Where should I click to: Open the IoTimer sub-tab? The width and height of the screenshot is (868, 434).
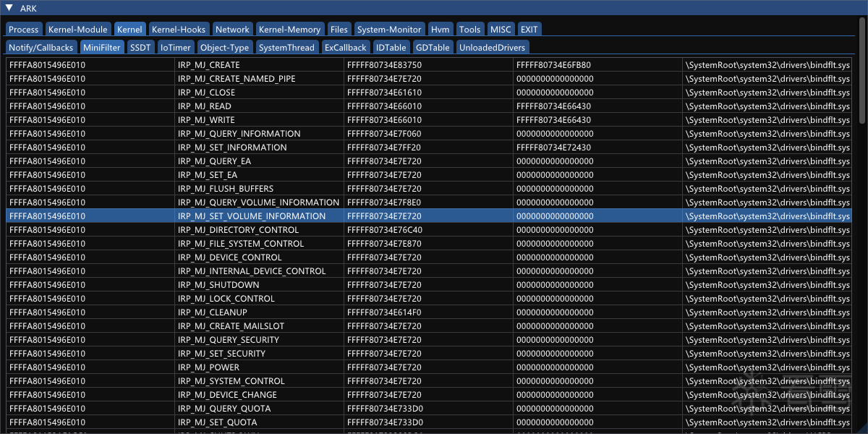point(176,48)
